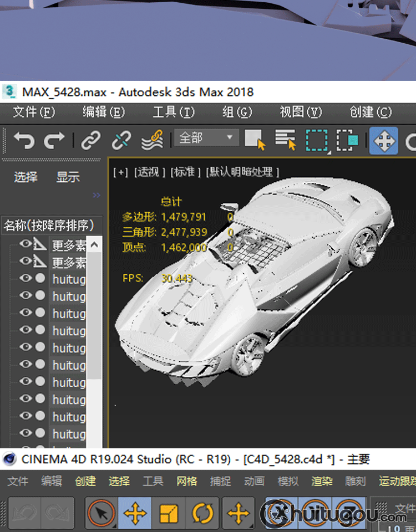Open the 工具 menu in Cinema 4D

[x=153, y=481]
